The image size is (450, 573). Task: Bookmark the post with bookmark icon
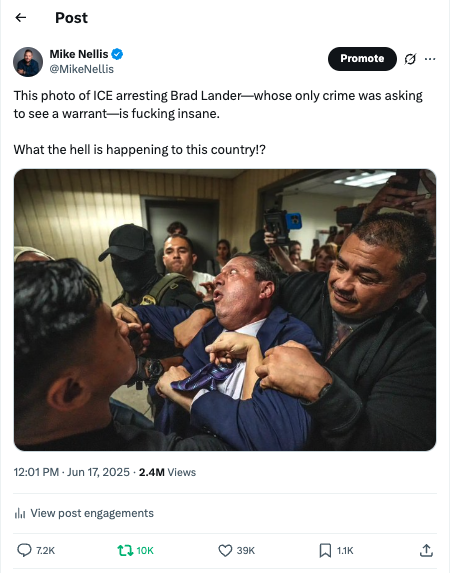tap(325, 550)
